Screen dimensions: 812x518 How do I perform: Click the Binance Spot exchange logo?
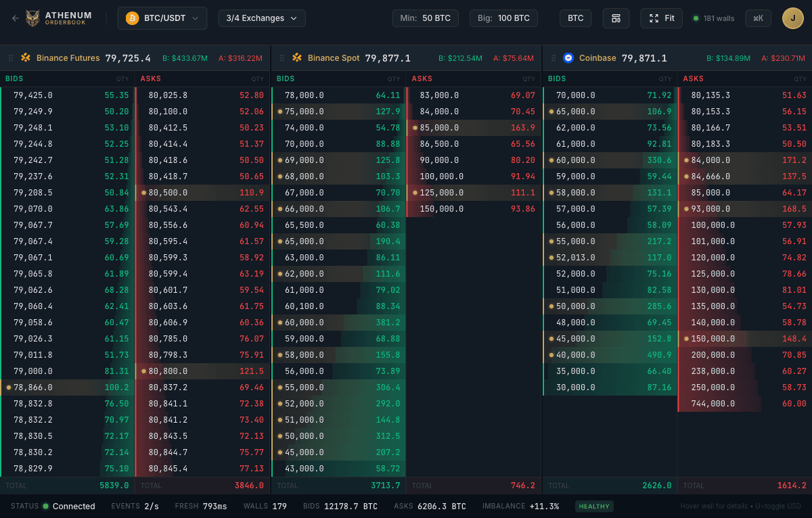click(297, 58)
